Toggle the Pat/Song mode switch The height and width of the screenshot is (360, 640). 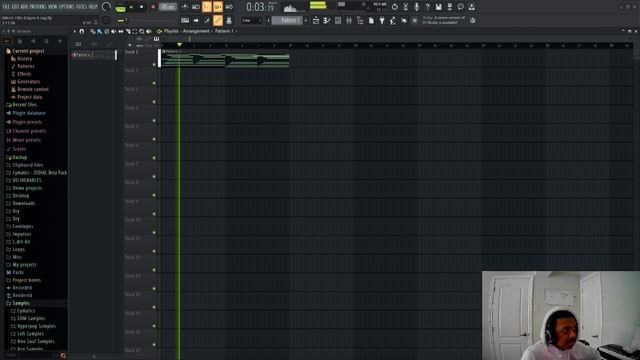coord(120,8)
